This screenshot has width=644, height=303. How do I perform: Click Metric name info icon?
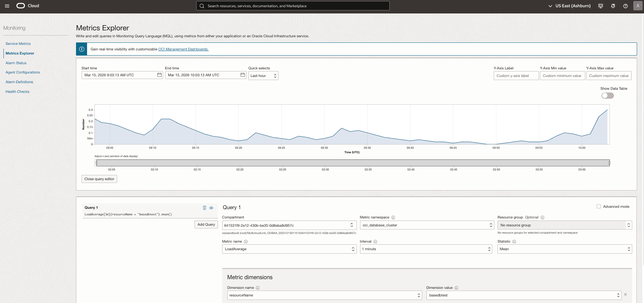pyautogui.click(x=246, y=242)
